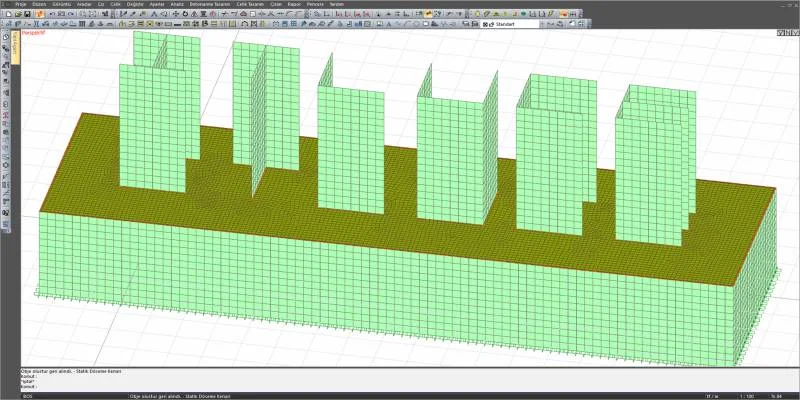Screen dimensions: 800x400
Task: Click the printer icon beside Standart box
Action: pos(560,24)
